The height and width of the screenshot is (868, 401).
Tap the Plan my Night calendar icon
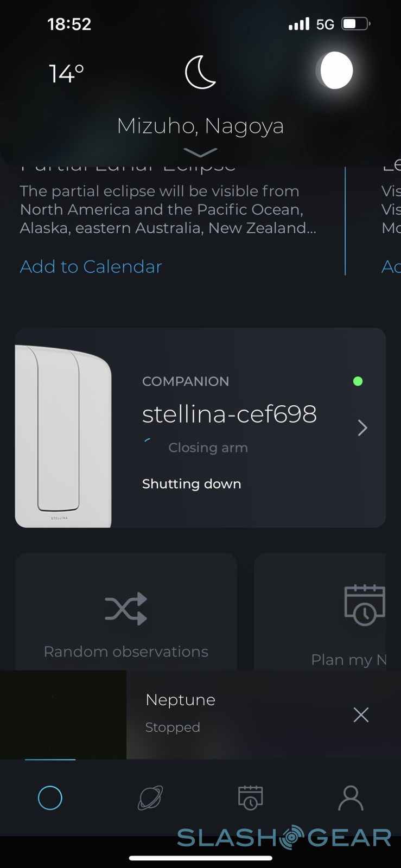[x=364, y=604]
